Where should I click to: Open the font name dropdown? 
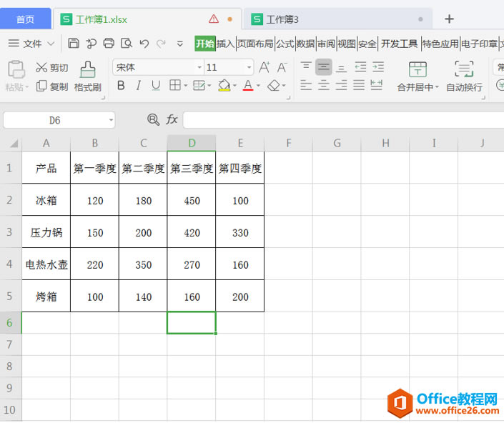(199, 67)
